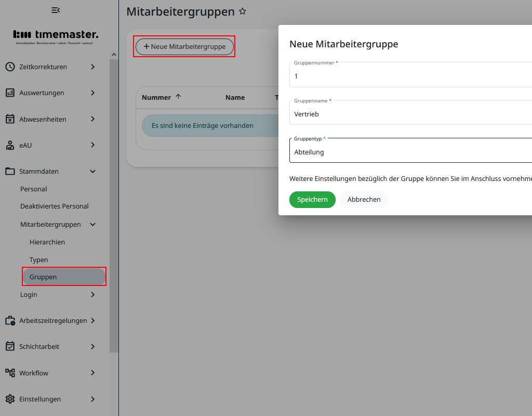This screenshot has width=532, height=416.
Task: Collapse the Stammdaten section chevron
Action: (93, 171)
